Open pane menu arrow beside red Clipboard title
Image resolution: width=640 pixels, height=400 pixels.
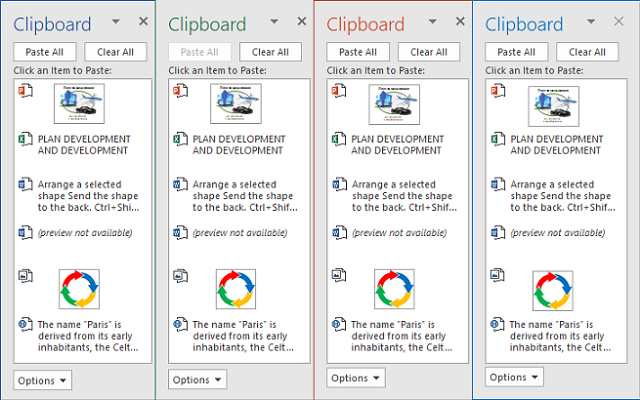point(432,22)
